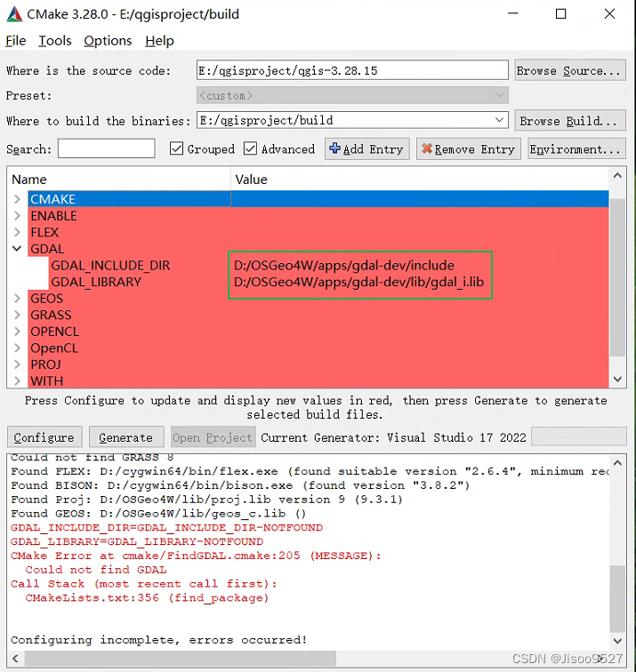Expand the PROJ group

(17, 364)
